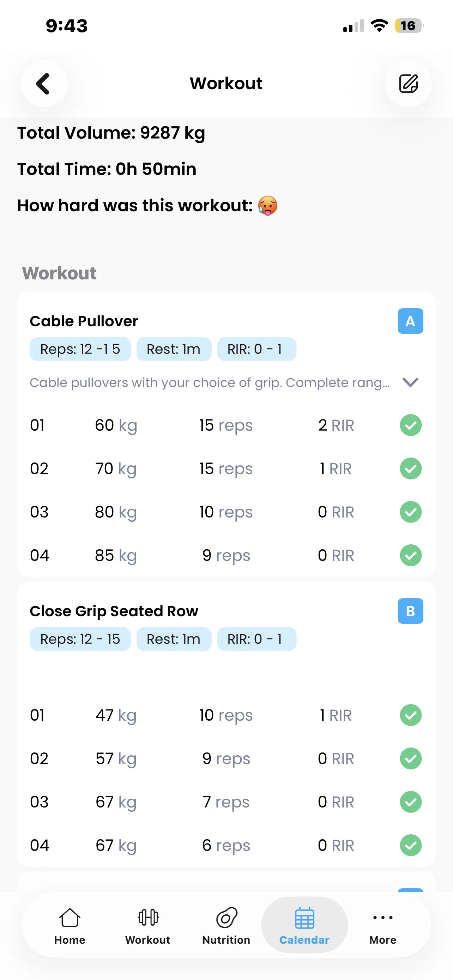Uncheck the 6 reps Seated Row set
Screen dimensions: 453x980
(x=410, y=845)
